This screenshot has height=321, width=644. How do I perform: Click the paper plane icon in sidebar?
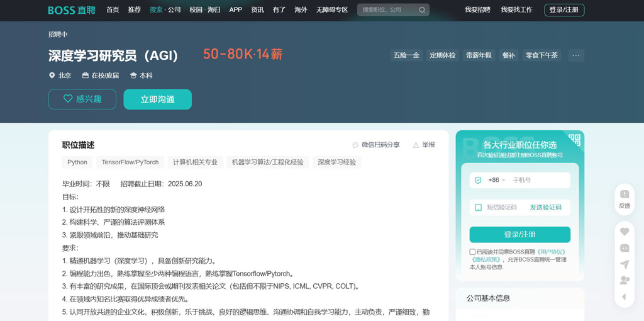[625, 264]
